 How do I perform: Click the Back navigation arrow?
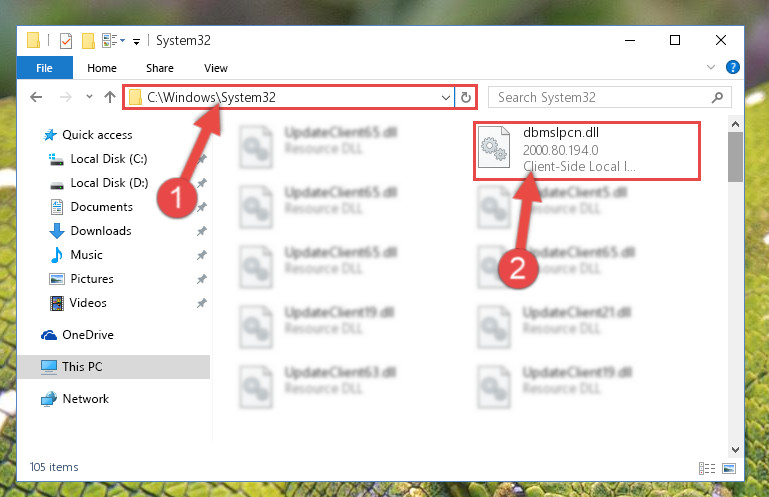36,97
